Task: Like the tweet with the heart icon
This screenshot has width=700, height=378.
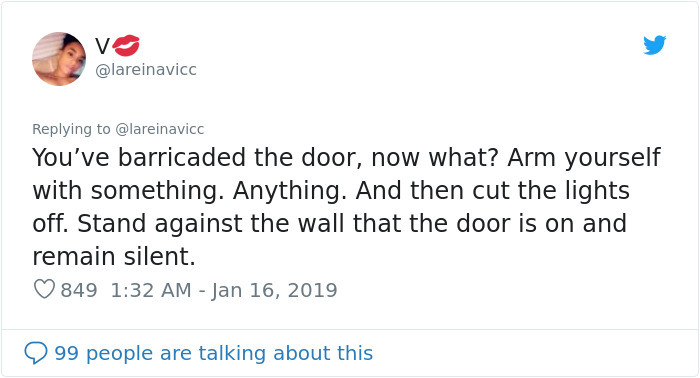Action: coord(44,289)
